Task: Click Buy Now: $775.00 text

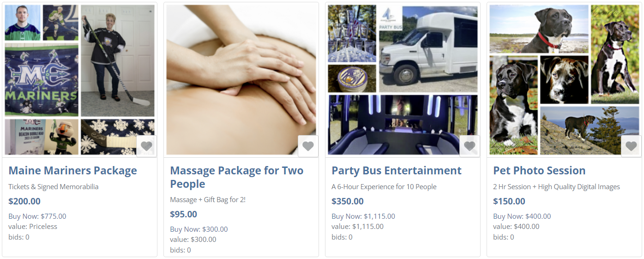Action: point(37,216)
